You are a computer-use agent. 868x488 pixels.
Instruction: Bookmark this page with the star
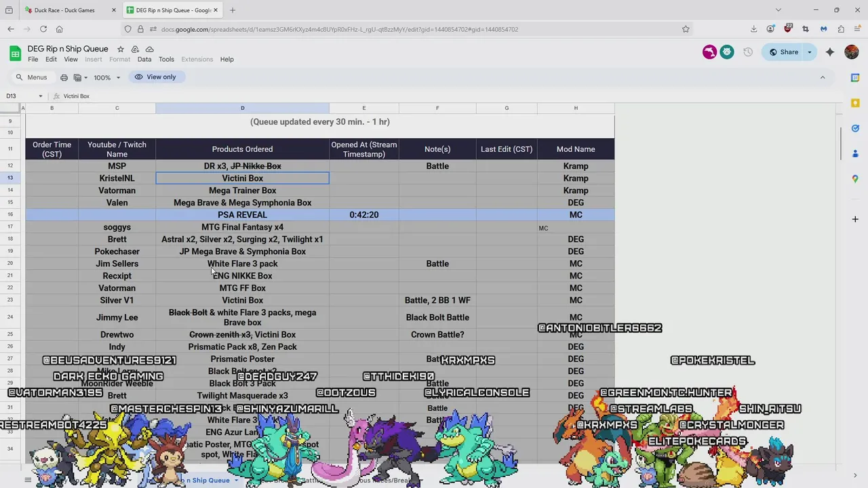point(686,29)
